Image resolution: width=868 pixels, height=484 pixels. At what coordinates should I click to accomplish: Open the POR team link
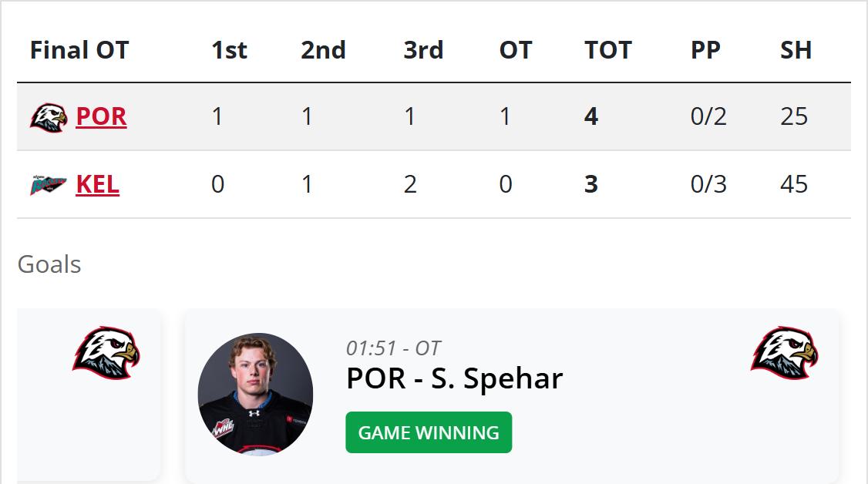tap(101, 116)
